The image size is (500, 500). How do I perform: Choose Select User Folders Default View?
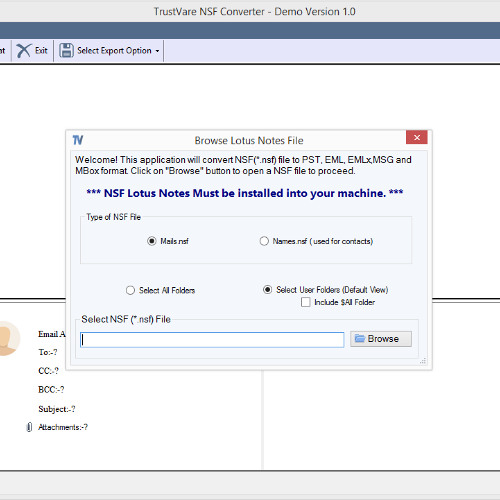pyautogui.click(x=267, y=290)
